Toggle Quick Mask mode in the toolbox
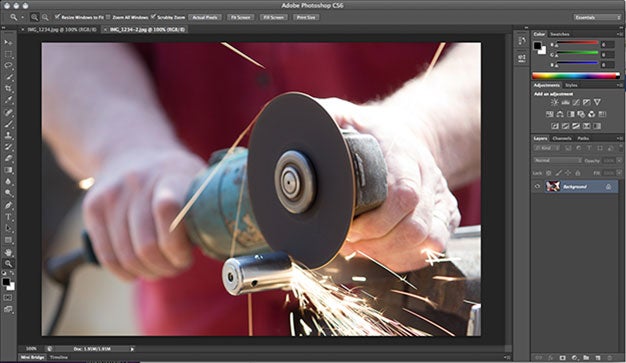 click(8, 298)
